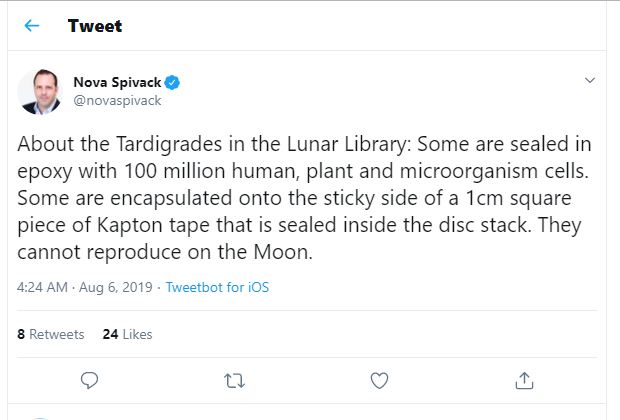The width and height of the screenshot is (620, 420).
Task: Click the word Tardigrades in tweet
Action: pos(169,144)
